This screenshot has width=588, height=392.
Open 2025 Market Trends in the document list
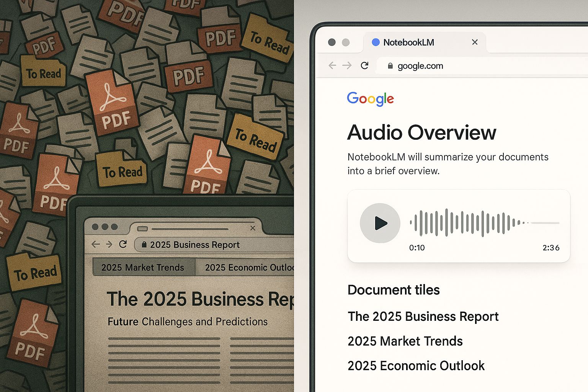pyautogui.click(x=405, y=341)
